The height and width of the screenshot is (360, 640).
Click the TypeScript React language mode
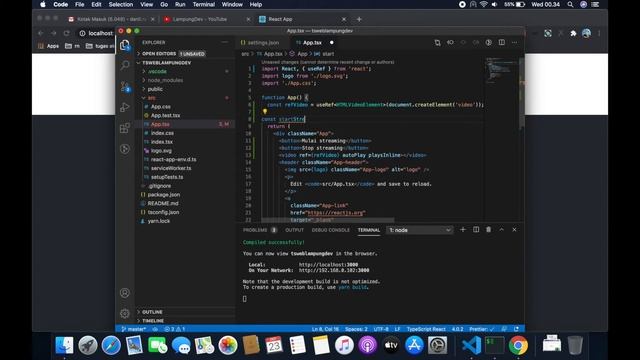(426, 329)
